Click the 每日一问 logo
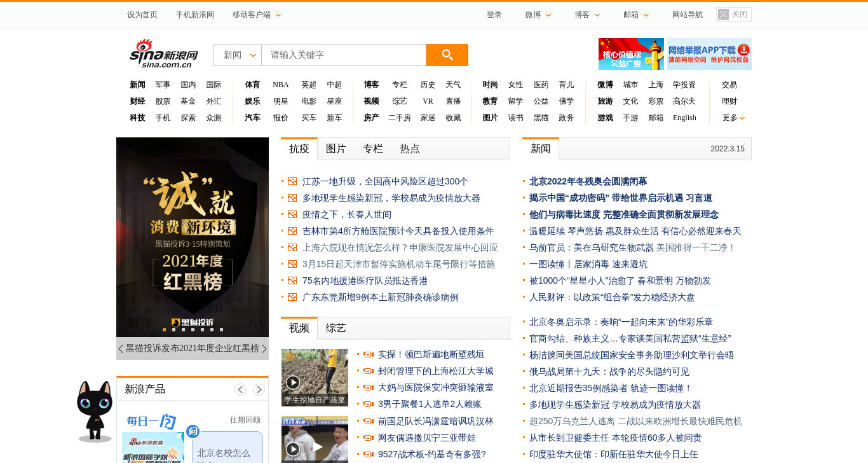868x463 pixels. click(x=151, y=421)
